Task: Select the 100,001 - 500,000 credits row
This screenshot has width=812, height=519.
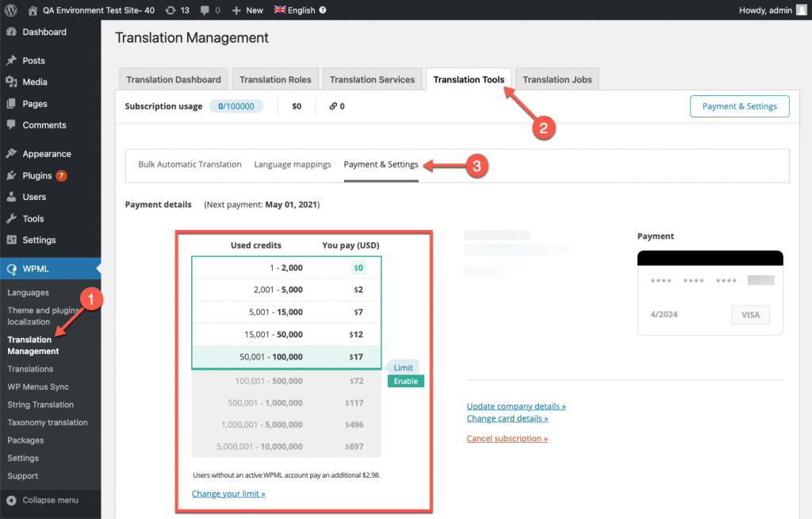Action: [x=286, y=381]
